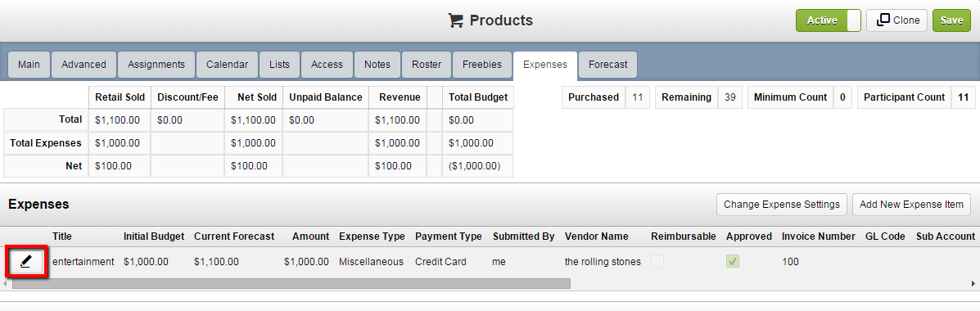Screen dimensions: 980x311
Task: Click the scroll-right arrow of expenses table
Action: 973,283
